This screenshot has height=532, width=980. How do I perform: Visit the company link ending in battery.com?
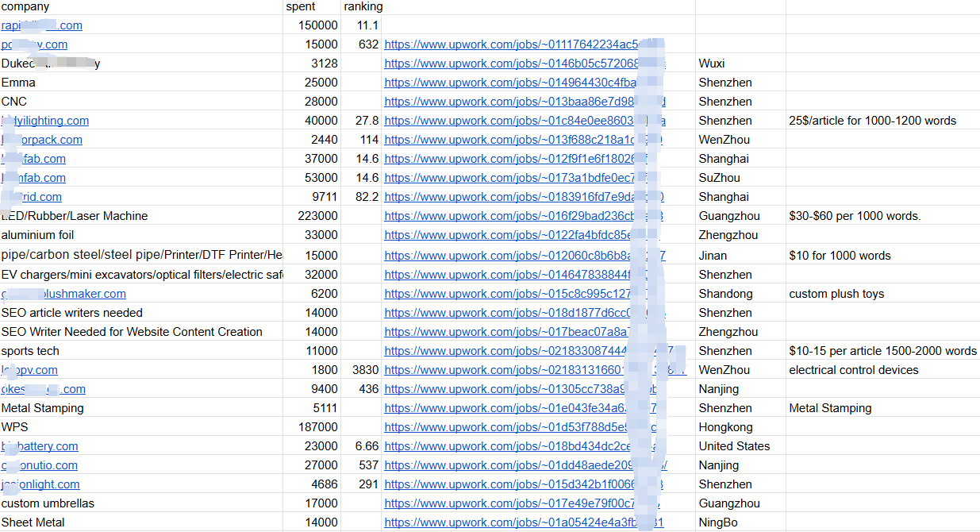click(x=40, y=446)
